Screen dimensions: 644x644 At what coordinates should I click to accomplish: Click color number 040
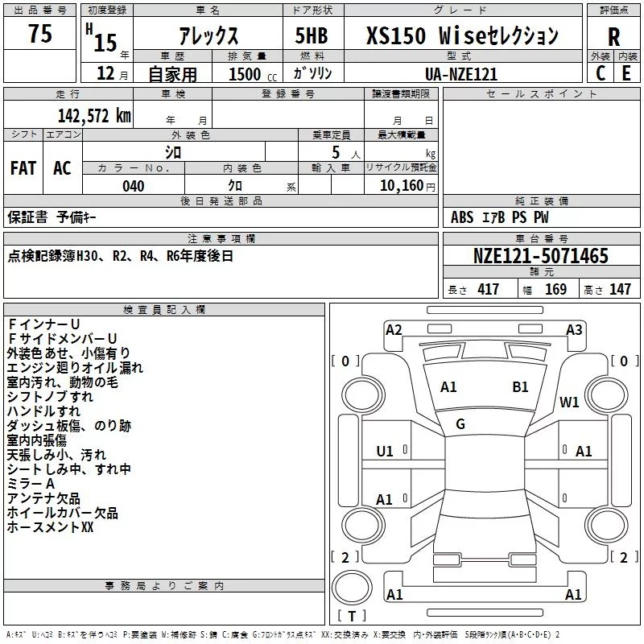134,186
